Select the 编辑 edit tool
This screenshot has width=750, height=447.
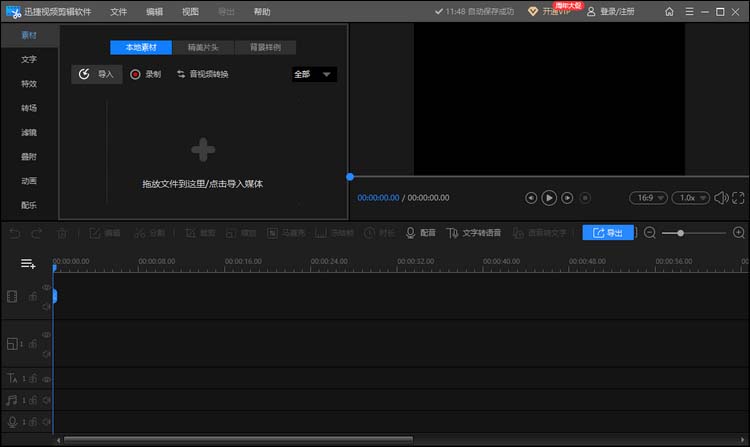pyautogui.click(x=105, y=233)
